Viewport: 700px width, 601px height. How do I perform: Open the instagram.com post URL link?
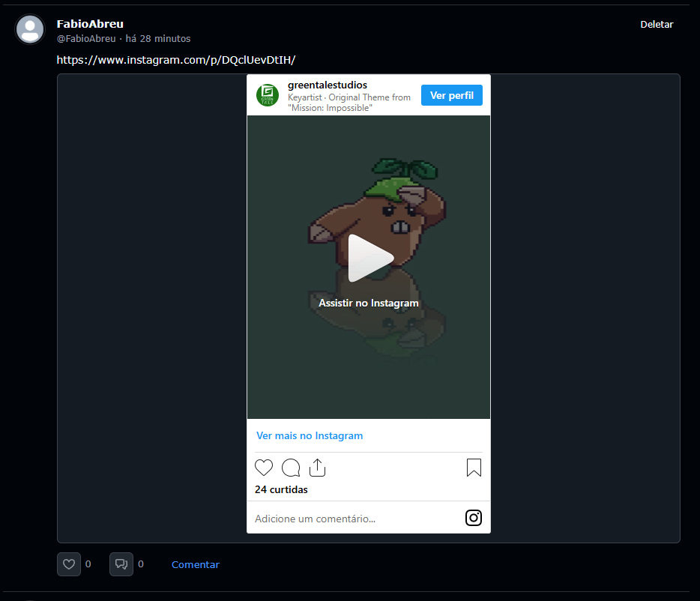tap(176, 59)
